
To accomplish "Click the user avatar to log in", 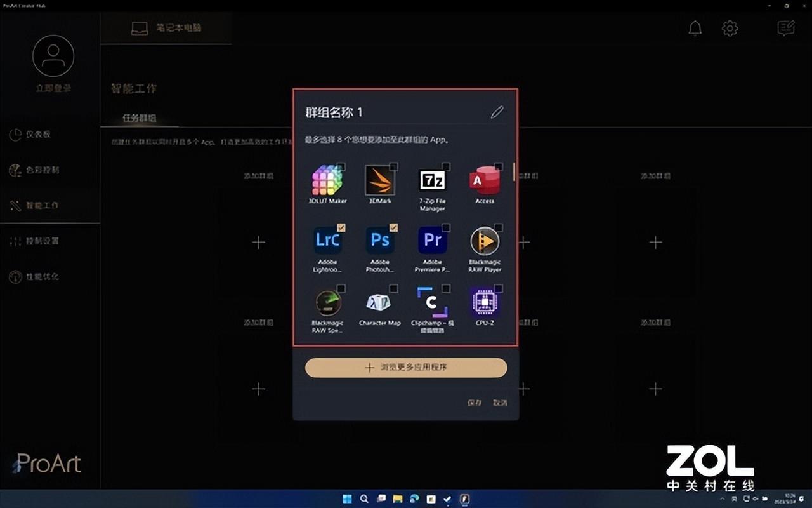I will click(53, 56).
